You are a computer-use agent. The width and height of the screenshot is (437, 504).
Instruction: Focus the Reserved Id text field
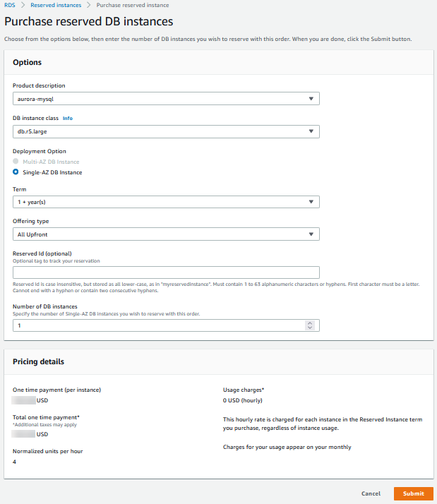[166, 272]
